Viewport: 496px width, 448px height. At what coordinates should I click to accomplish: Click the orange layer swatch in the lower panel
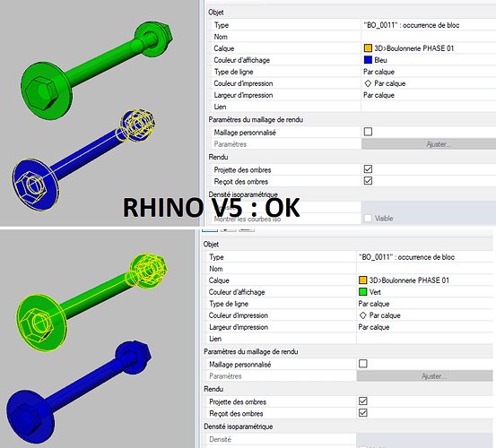coord(362,280)
